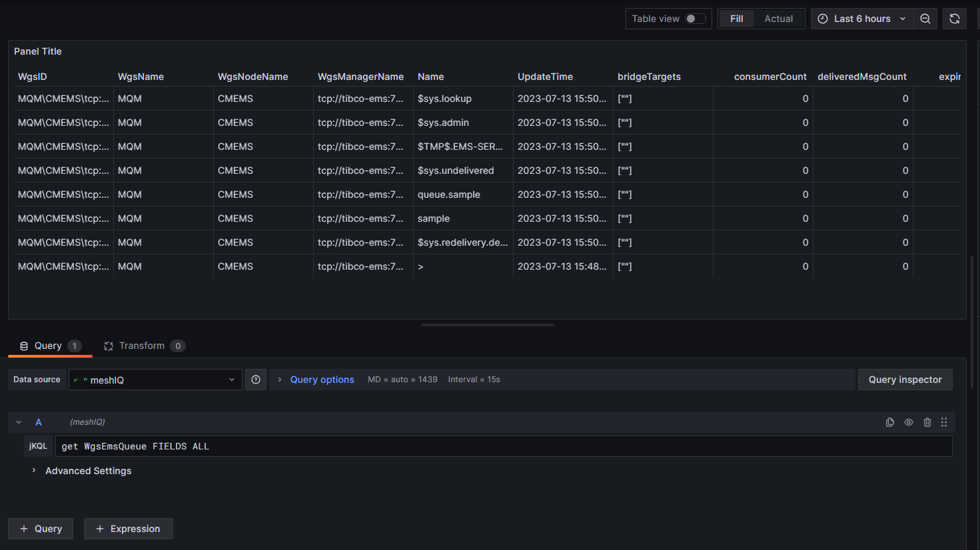The height and width of the screenshot is (550, 980).
Task: Click the data source help icon
Action: pos(256,380)
